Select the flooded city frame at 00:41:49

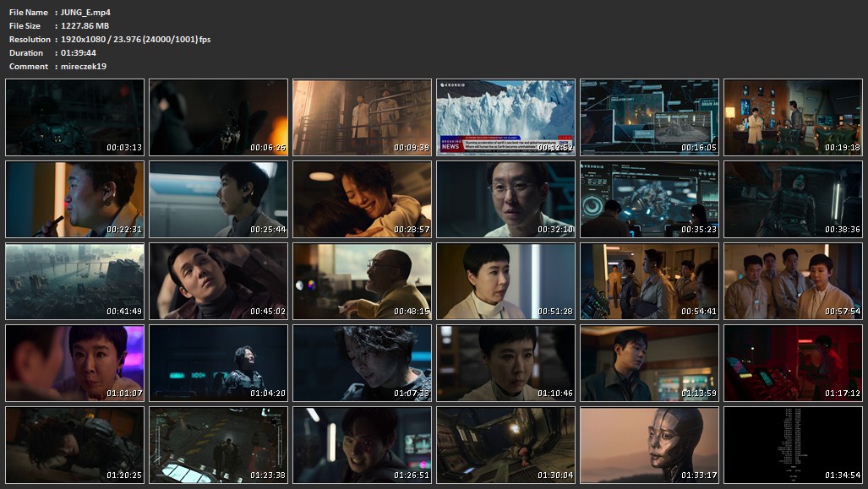[74, 281]
